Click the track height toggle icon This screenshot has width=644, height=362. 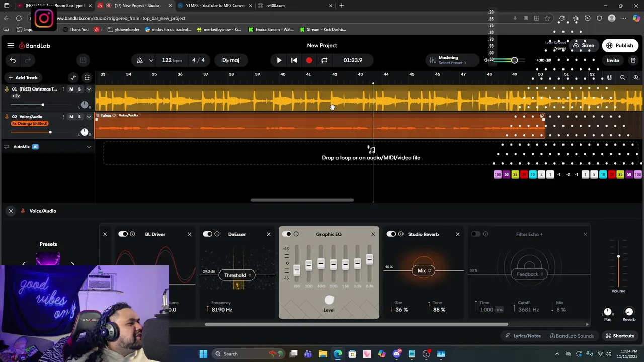coord(87,78)
